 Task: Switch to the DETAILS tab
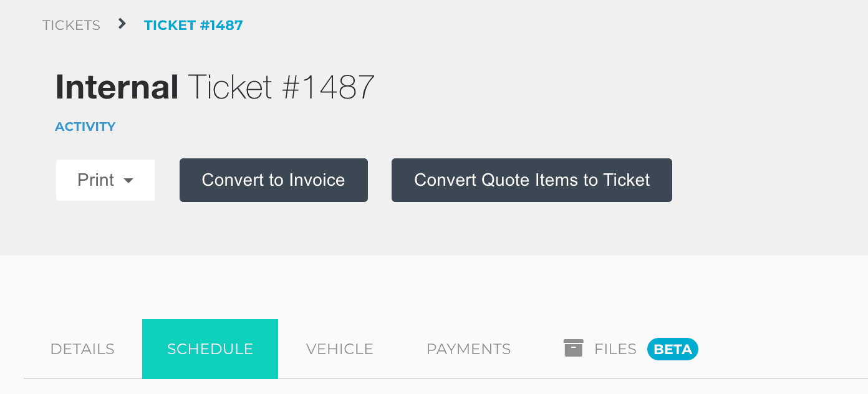tap(82, 349)
